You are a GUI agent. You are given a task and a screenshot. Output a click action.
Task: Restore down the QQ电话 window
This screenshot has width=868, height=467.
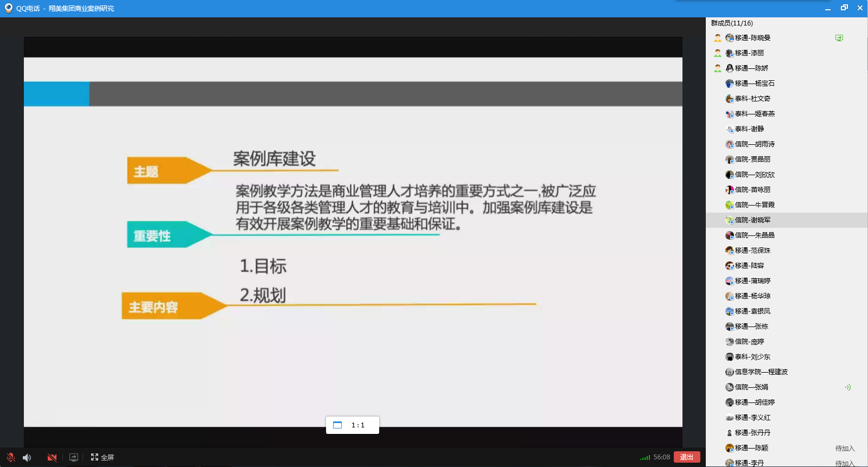coord(844,8)
